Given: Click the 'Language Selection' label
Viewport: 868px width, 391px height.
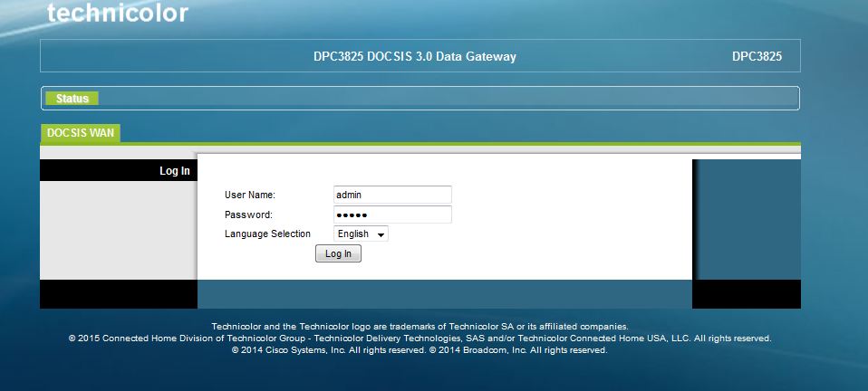Looking at the screenshot, I should click(x=267, y=234).
